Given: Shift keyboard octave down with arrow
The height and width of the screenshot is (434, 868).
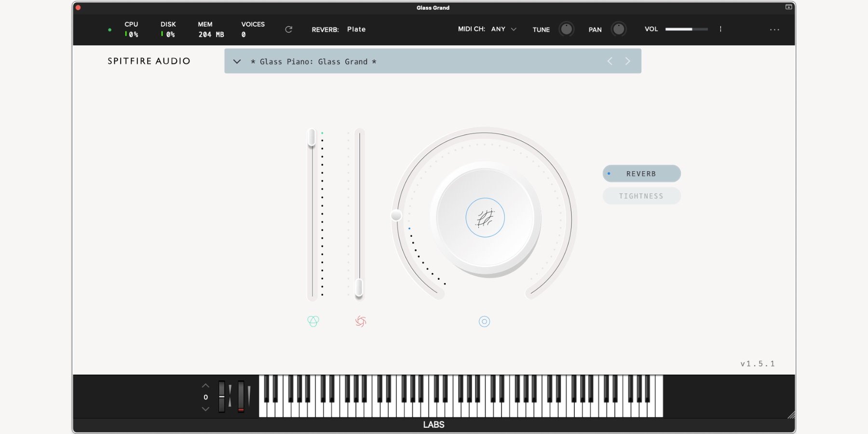Looking at the screenshot, I should 205,409.
